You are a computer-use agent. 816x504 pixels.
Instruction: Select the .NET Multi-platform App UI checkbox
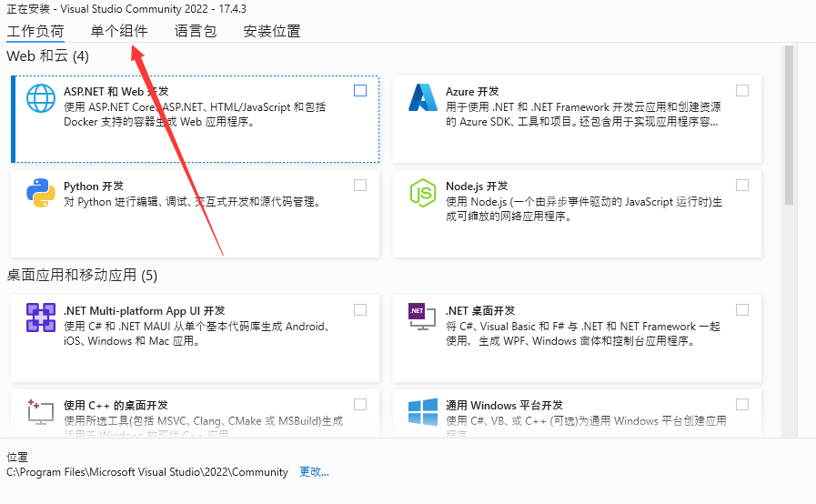[x=360, y=310]
